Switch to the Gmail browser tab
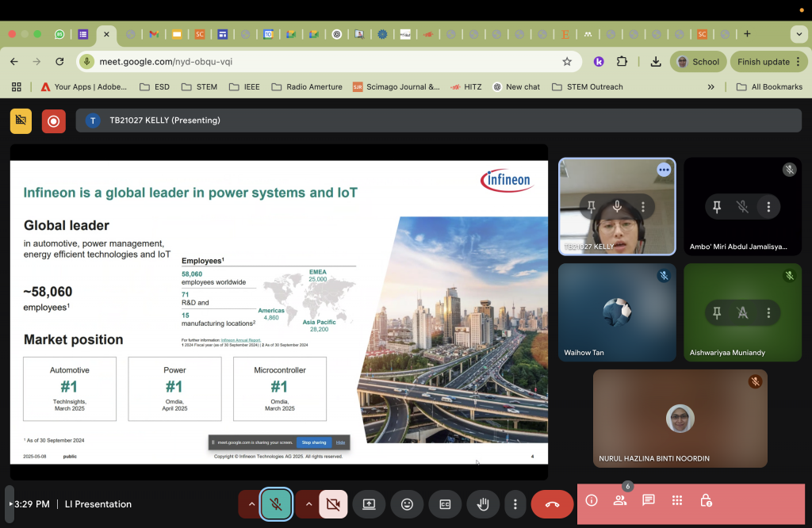 (x=154, y=34)
